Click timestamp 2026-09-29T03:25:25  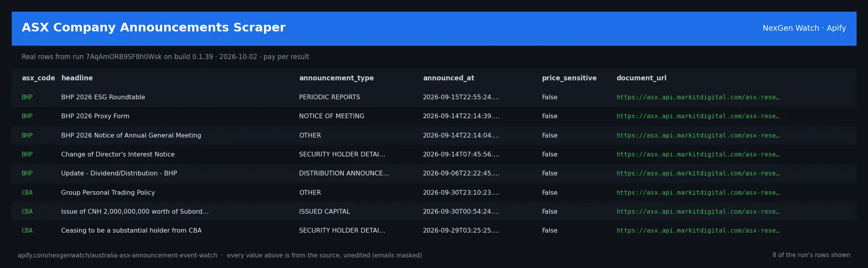click(x=461, y=230)
